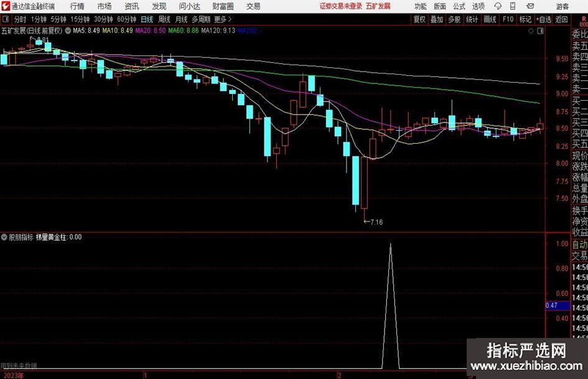Click the 多股 multi-stock toolbar button
The height and width of the screenshot is (379, 588).
point(454,19)
